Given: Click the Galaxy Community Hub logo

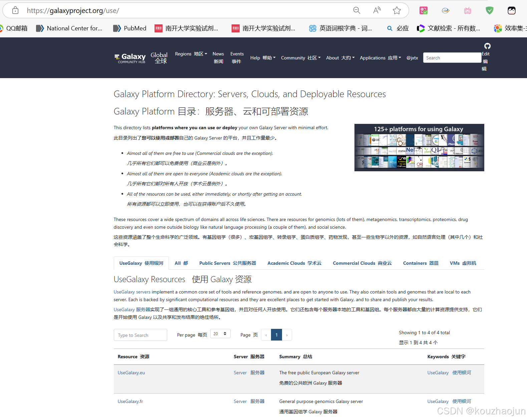Looking at the screenshot, I should point(130,58).
